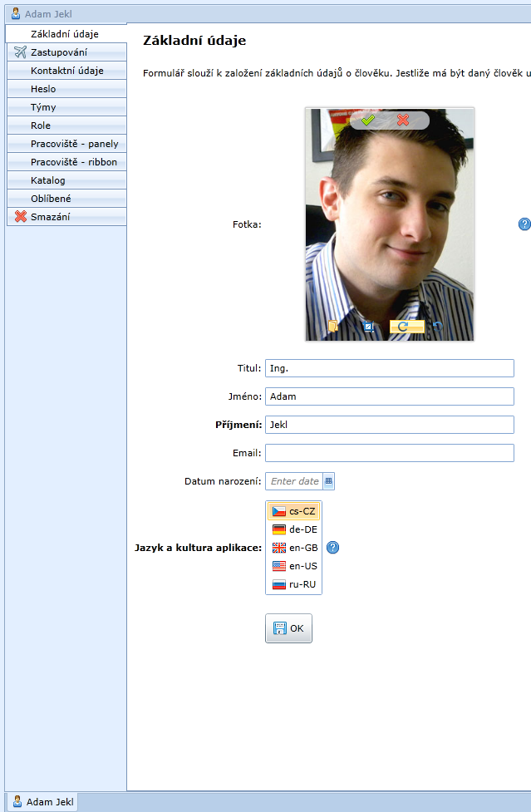Select the cs-CZ language option
Screen dimensions: 531x812
(293, 511)
